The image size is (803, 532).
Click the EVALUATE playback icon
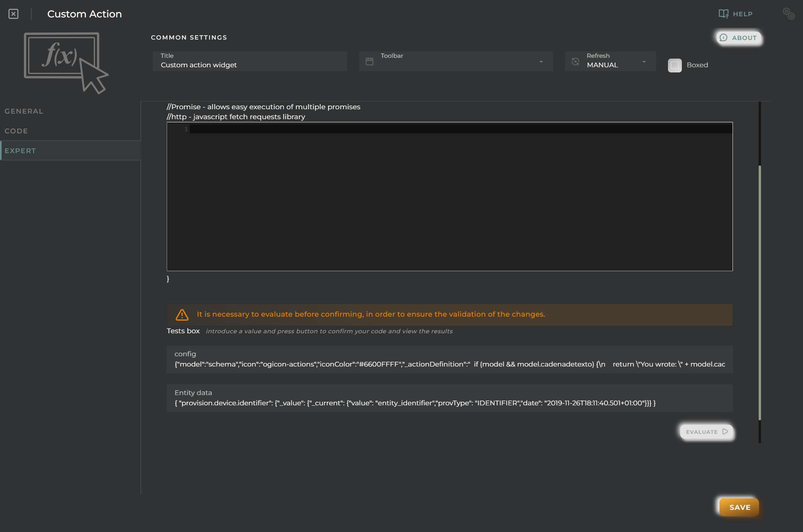pos(725,431)
